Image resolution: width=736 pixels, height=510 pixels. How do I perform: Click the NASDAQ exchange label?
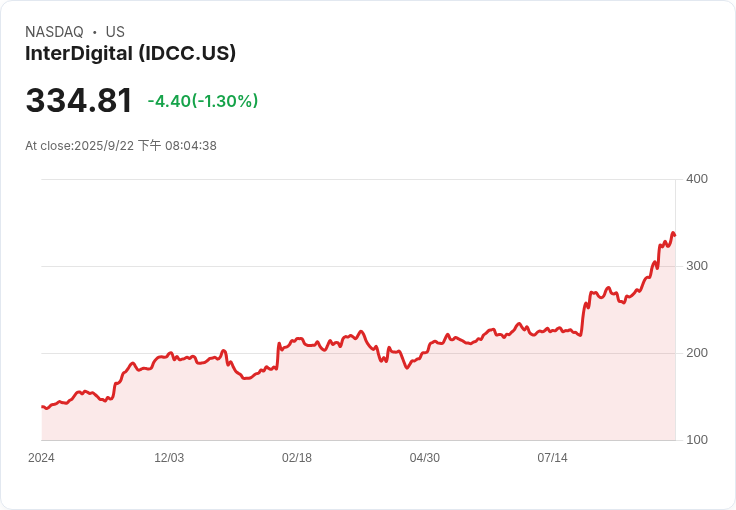(54, 32)
